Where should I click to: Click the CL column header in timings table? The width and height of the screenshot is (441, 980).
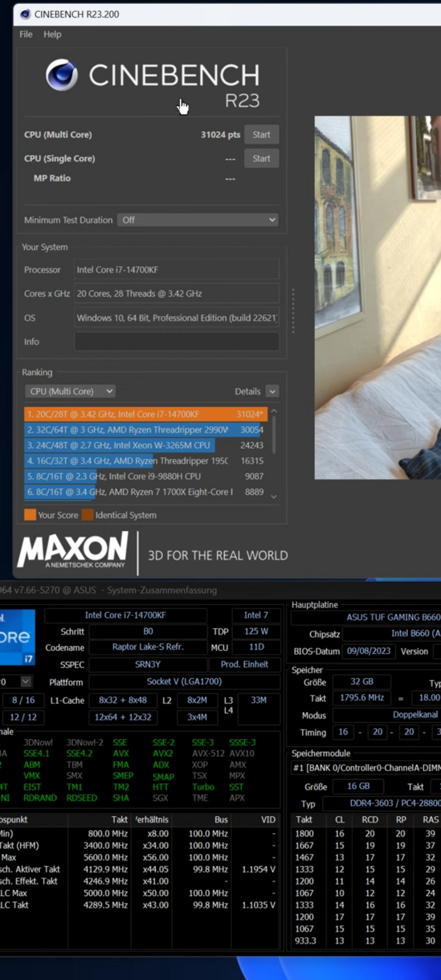(339, 819)
